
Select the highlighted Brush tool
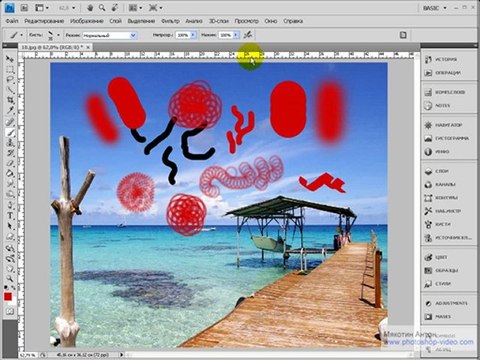coord(10,132)
